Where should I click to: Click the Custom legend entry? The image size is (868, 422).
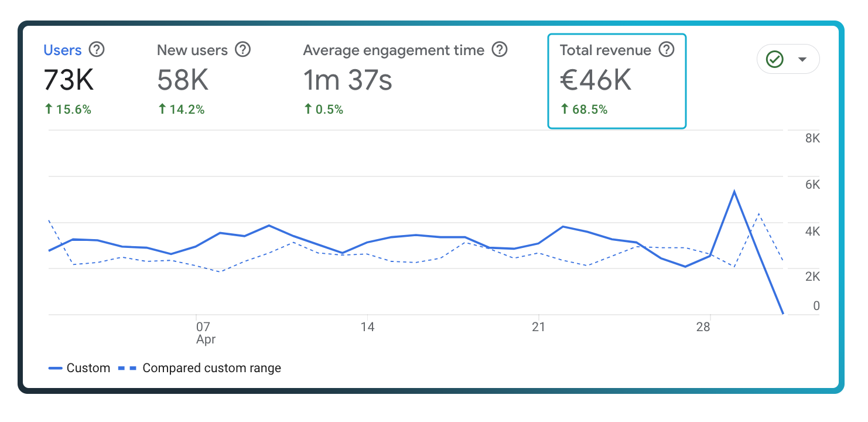pos(79,368)
